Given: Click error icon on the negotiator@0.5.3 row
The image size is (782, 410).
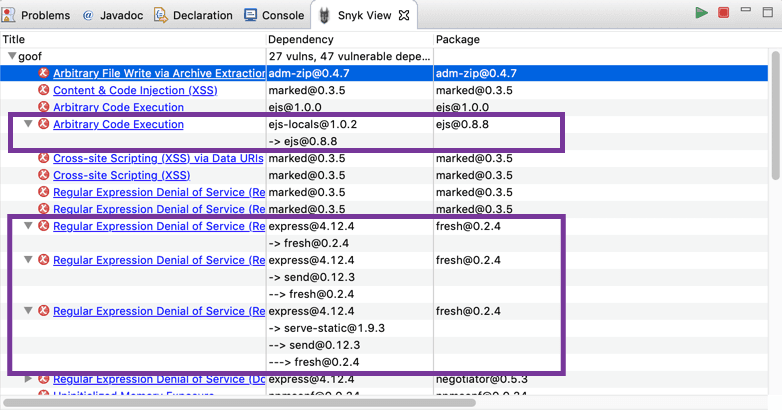Looking at the screenshot, I should (44, 379).
